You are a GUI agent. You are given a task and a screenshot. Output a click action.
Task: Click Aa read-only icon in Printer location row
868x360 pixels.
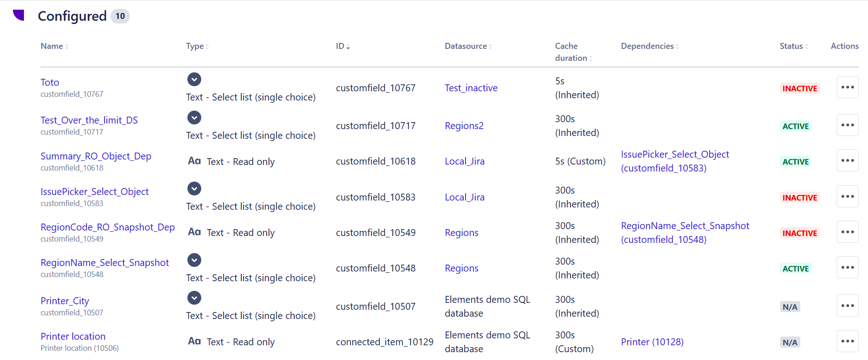194,341
